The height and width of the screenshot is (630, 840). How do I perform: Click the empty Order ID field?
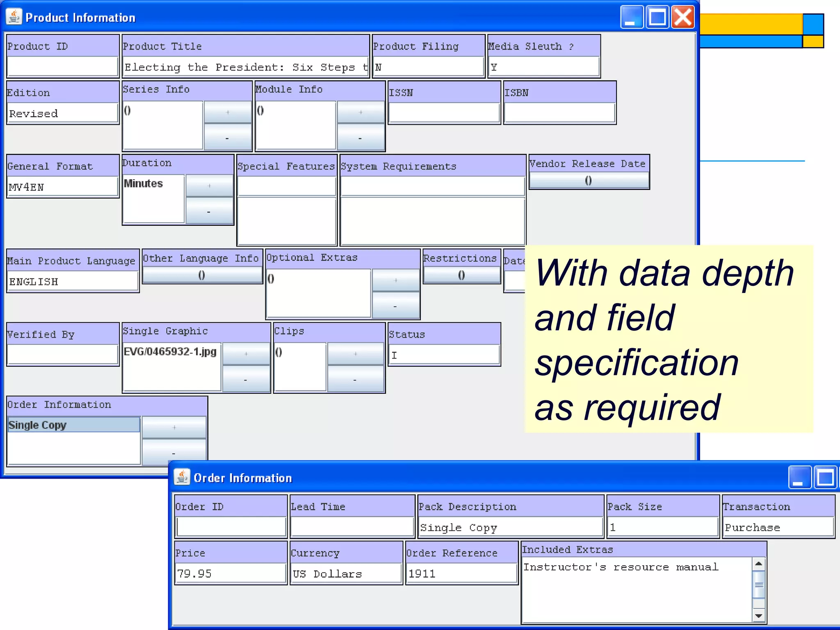[x=231, y=527]
